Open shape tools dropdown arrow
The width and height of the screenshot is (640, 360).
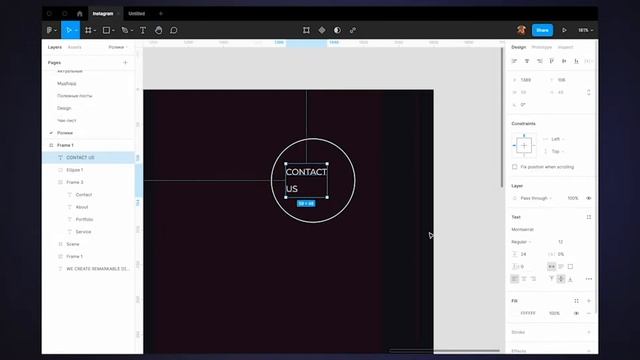click(x=113, y=31)
